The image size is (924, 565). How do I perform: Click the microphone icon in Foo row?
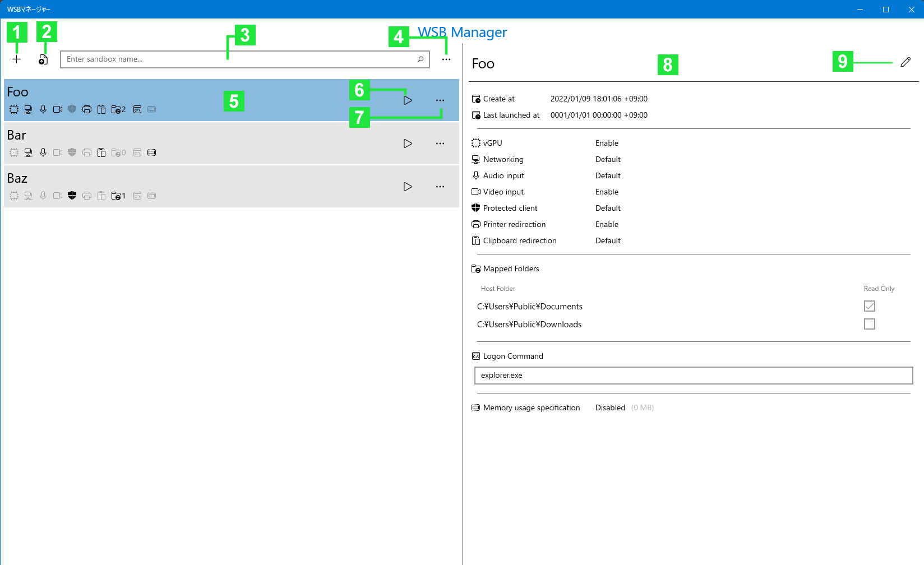(x=43, y=109)
